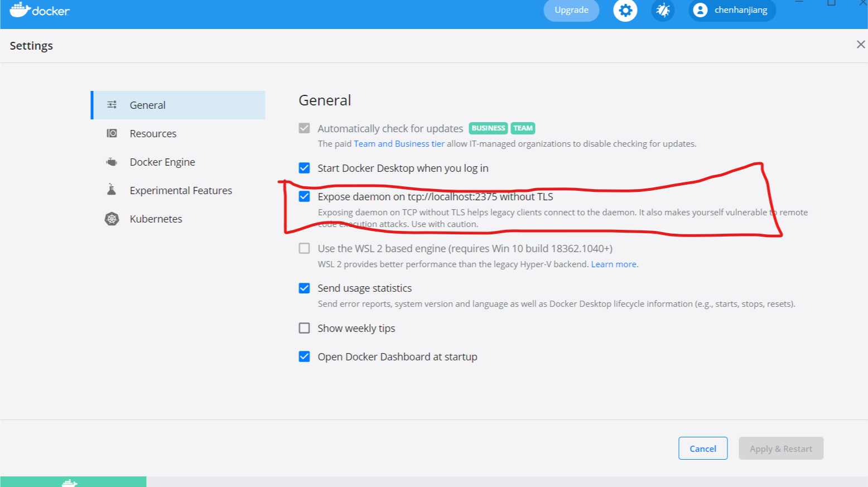Click Learn more about WSL 2
The height and width of the screenshot is (487, 868).
point(614,264)
